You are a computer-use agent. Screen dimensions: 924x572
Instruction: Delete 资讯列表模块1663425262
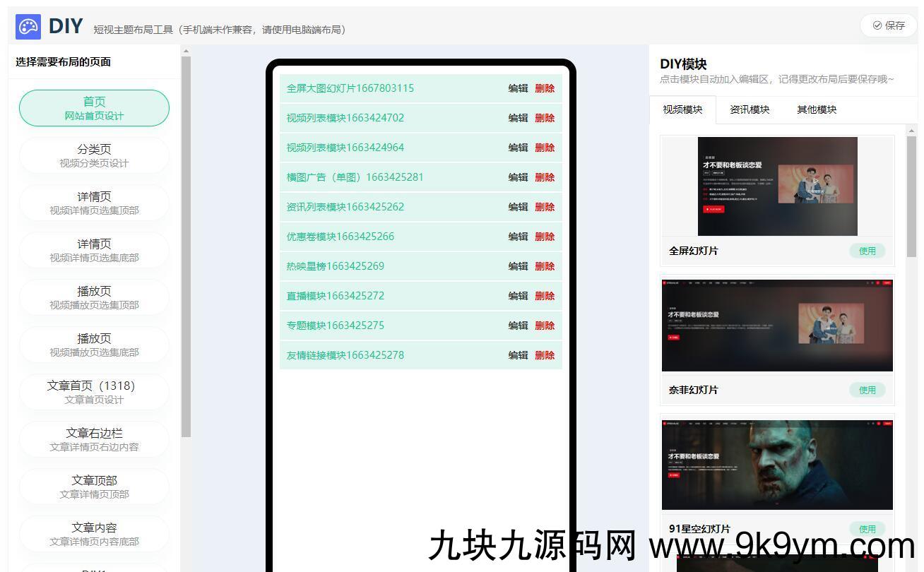[x=545, y=207]
